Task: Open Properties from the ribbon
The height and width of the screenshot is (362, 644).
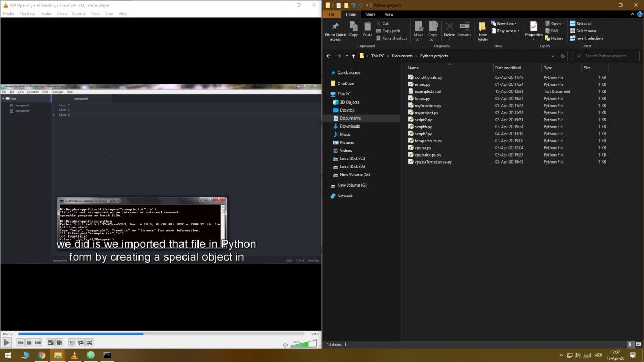Action: coord(534,31)
